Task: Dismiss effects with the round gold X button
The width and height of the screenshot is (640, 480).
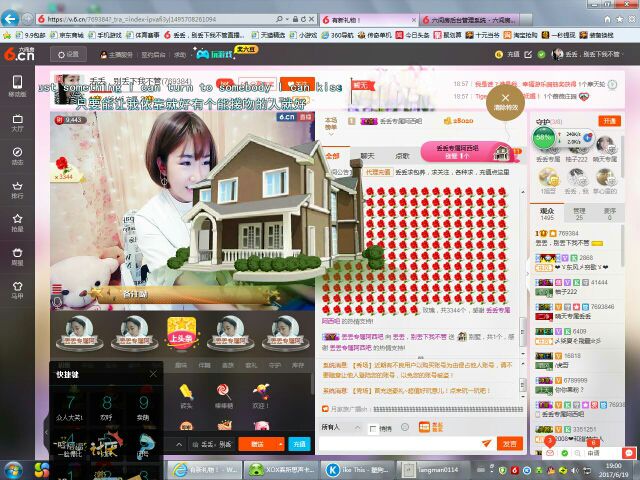Action: 505,102
